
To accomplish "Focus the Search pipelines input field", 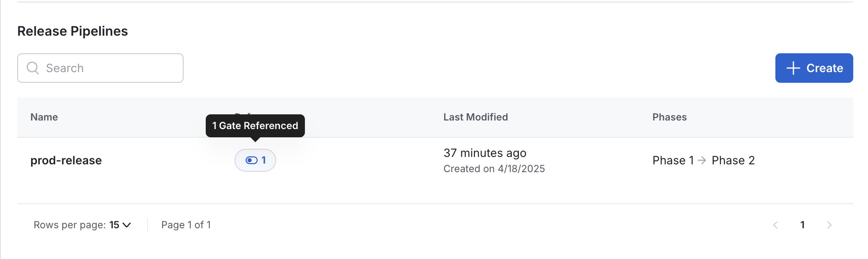I will (x=100, y=68).
